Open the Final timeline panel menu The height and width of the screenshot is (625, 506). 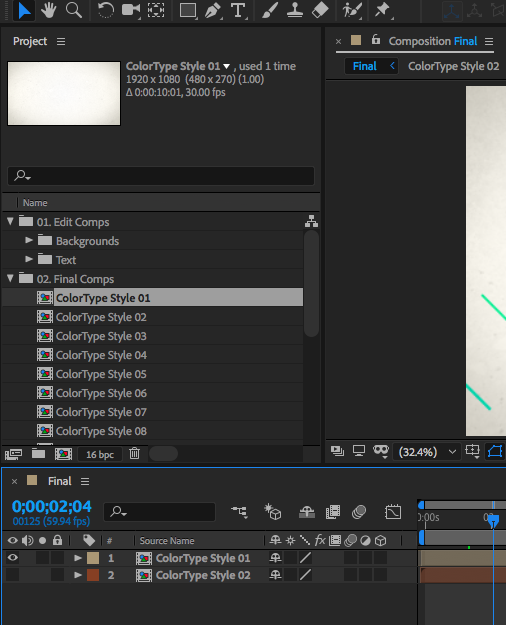[x=85, y=482]
